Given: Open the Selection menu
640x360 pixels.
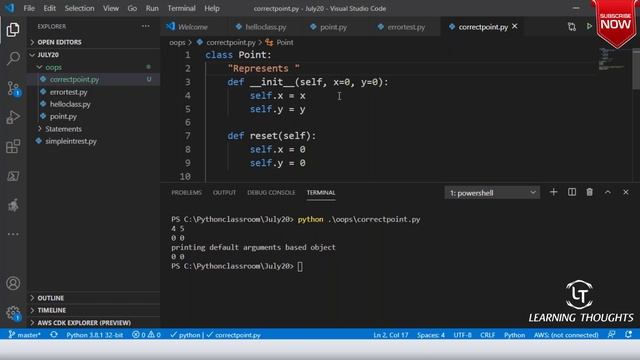Looking at the screenshot, I should pos(79,8).
